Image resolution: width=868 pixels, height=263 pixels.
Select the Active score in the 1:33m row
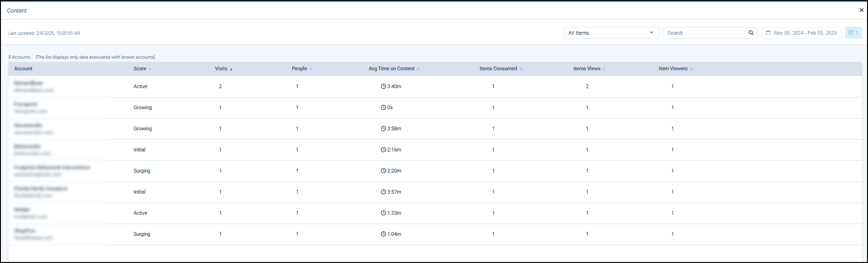140,213
